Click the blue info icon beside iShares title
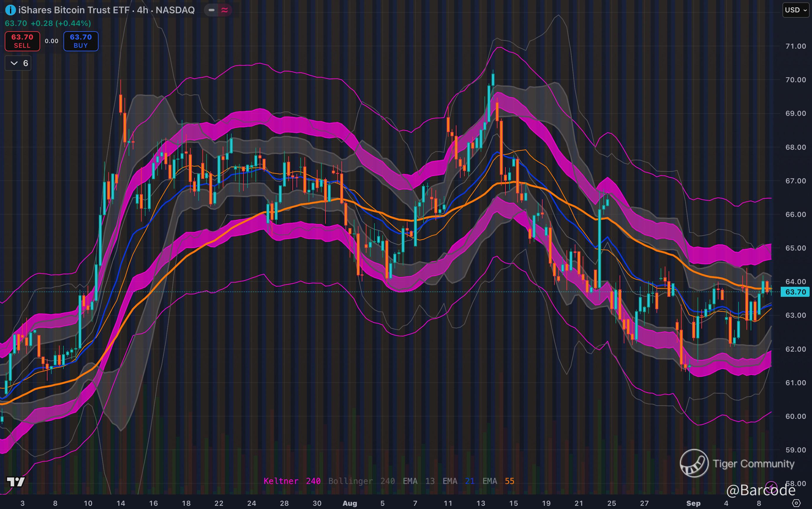Image resolution: width=812 pixels, height=509 pixels. pyautogui.click(x=10, y=10)
